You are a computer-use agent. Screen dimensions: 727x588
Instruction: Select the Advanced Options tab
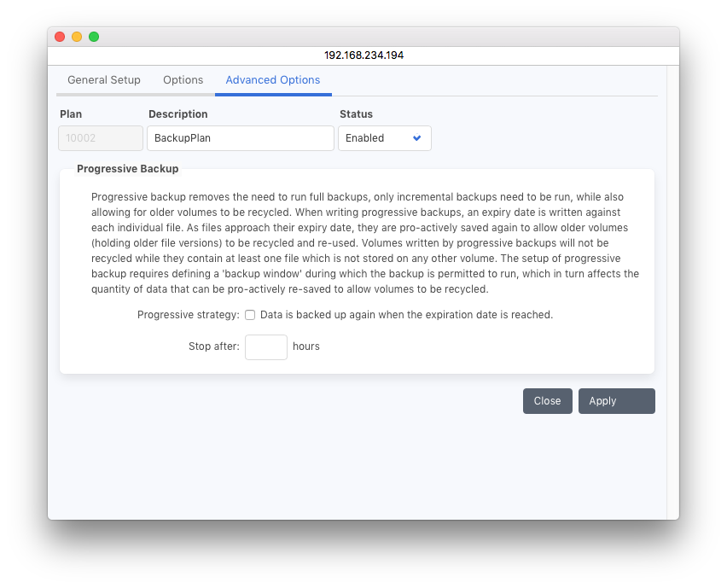point(273,80)
